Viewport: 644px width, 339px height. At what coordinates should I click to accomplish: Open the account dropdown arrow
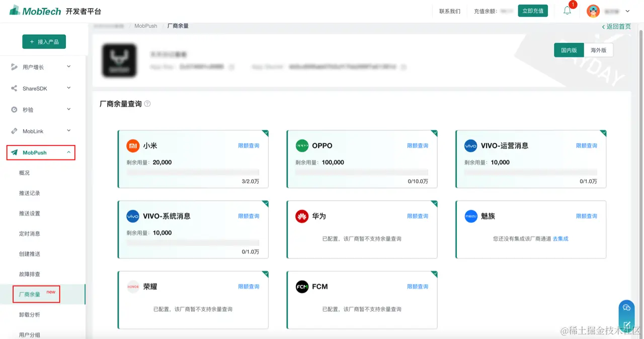pyautogui.click(x=627, y=11)
